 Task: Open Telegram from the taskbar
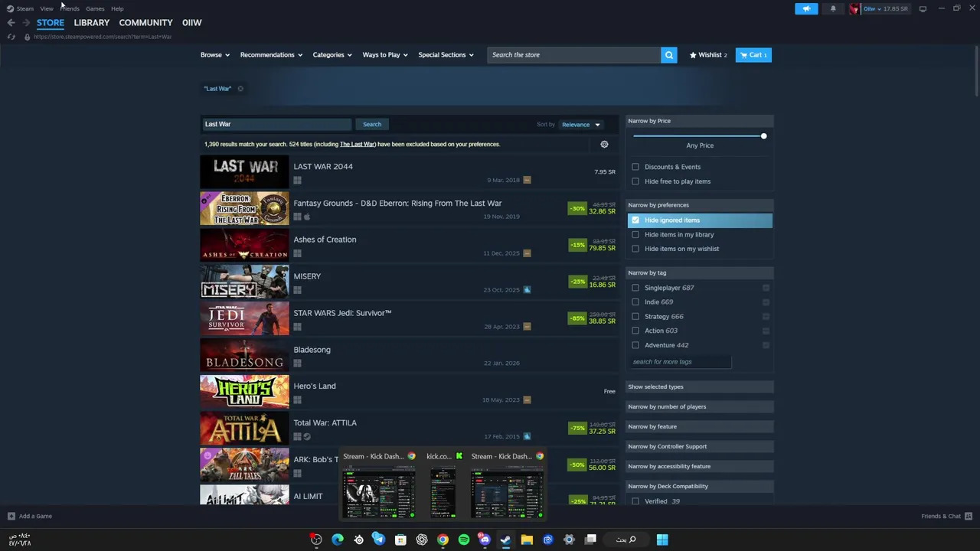[378, 540]
